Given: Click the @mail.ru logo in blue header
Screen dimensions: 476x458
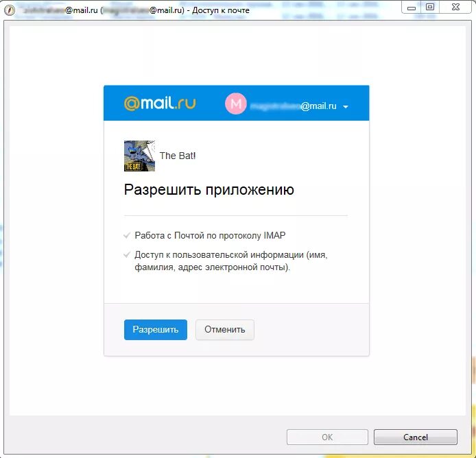Looking at the screenshot, I should click(x=160, y=104).
